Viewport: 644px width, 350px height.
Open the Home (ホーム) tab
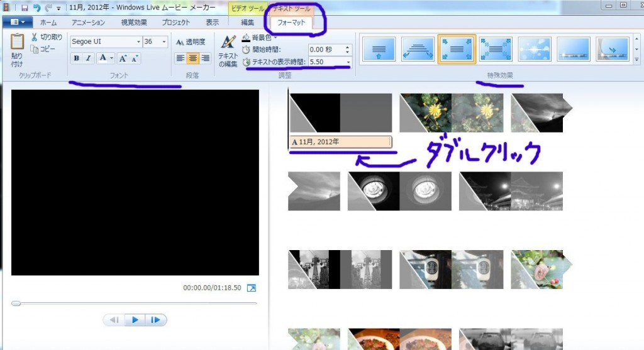pyautogui.click(x=48, y=23)
